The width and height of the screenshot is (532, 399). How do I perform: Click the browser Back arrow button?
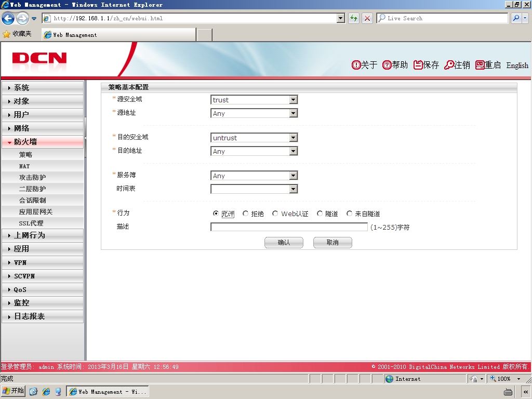point(8,18)
